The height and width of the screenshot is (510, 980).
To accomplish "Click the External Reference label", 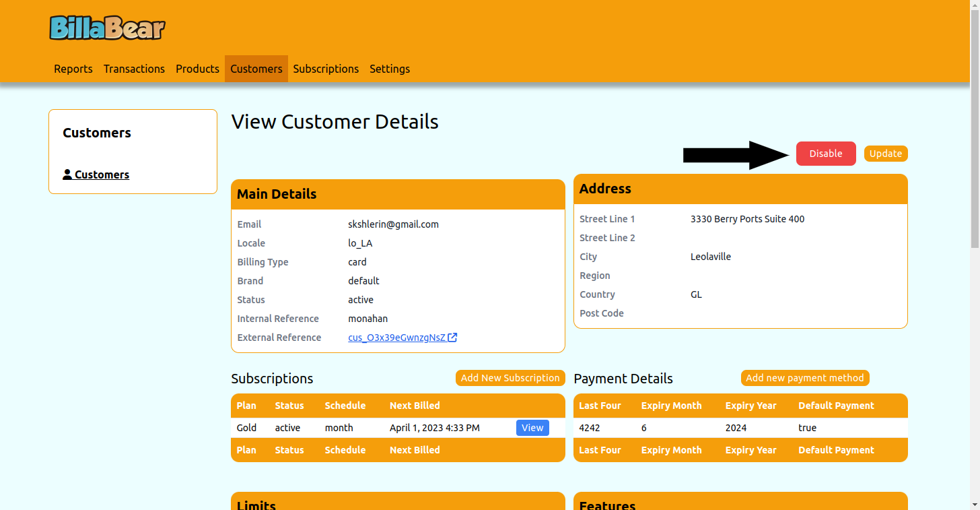I will click(279, 338).
